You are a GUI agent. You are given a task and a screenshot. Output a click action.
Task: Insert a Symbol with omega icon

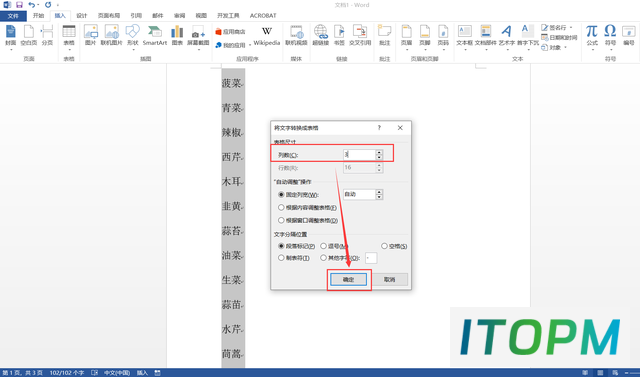[610, 35]
